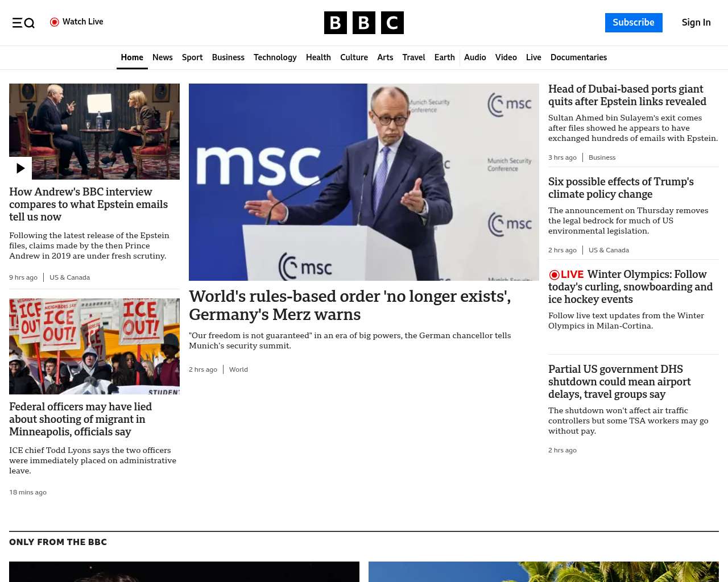This screenshot has height=582, width=728.
Task: Open the menu and search icon
Action: [x=23, y=23]
